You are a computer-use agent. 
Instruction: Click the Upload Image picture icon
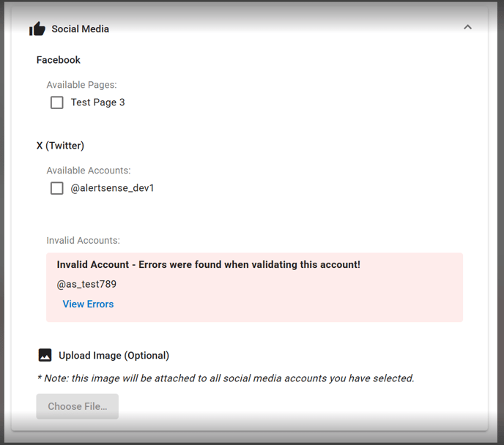tap(45, 355)
